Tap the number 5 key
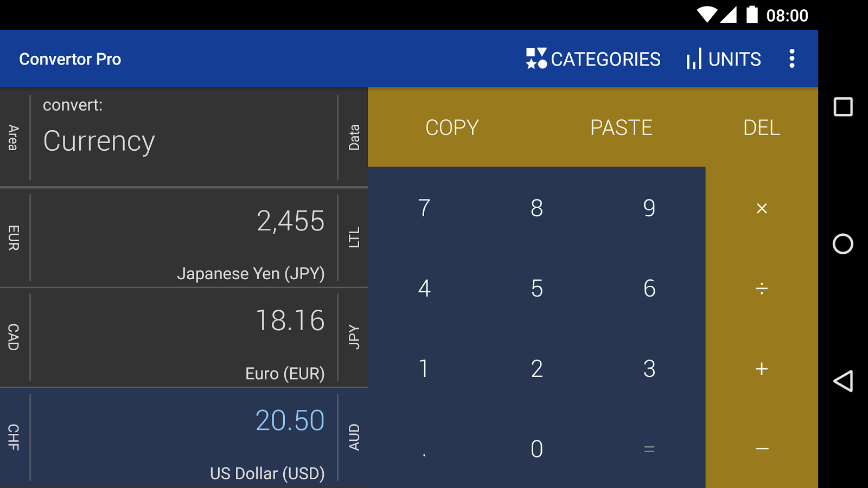The image size is (868, 488). 537,288
